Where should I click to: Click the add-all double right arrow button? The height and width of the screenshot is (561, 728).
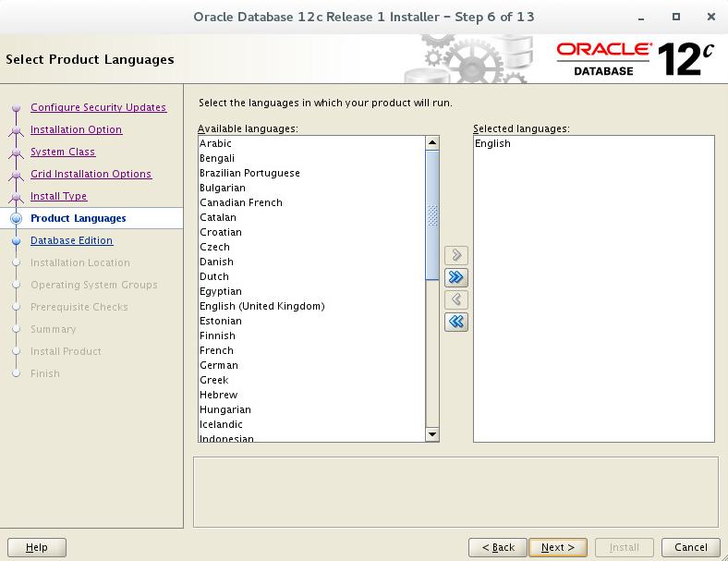[456, 277]
